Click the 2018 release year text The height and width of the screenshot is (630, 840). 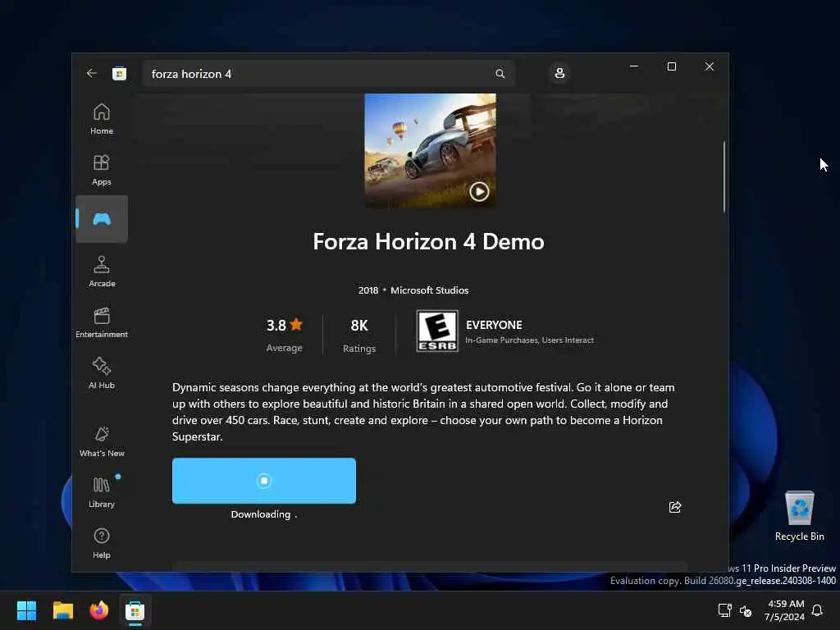click(x=368, y=290)
